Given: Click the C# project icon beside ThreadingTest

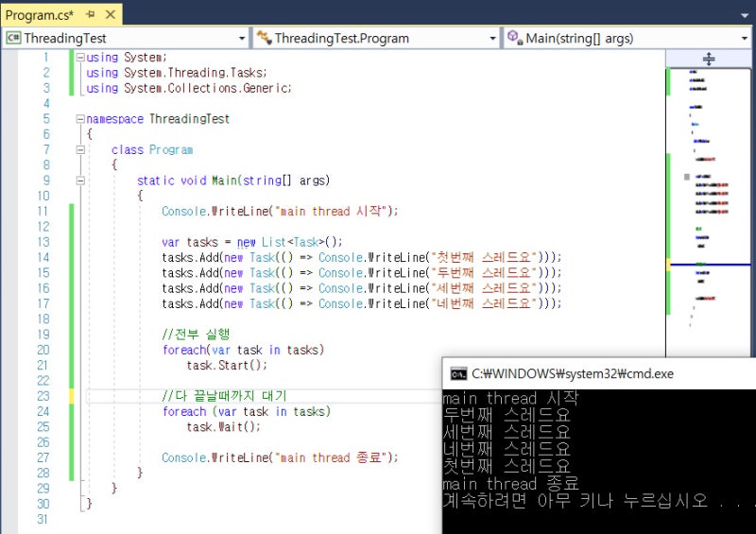Looking at the screenshot, I should pyautogui.click(x=13, y=39).
